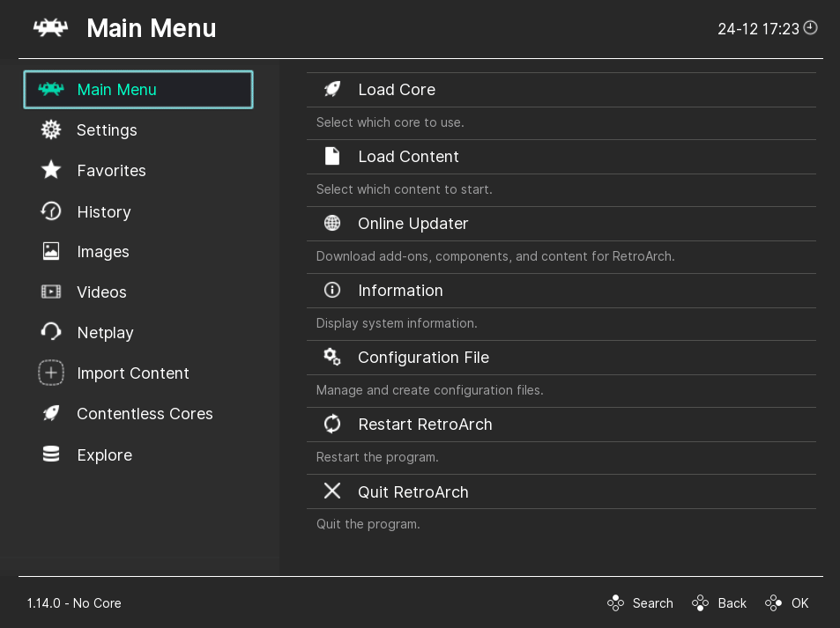Image resolution: width=840 pixels, height=628 pixels.
Task: Open the Online Updater globe icon
Action: click(332, 223)
